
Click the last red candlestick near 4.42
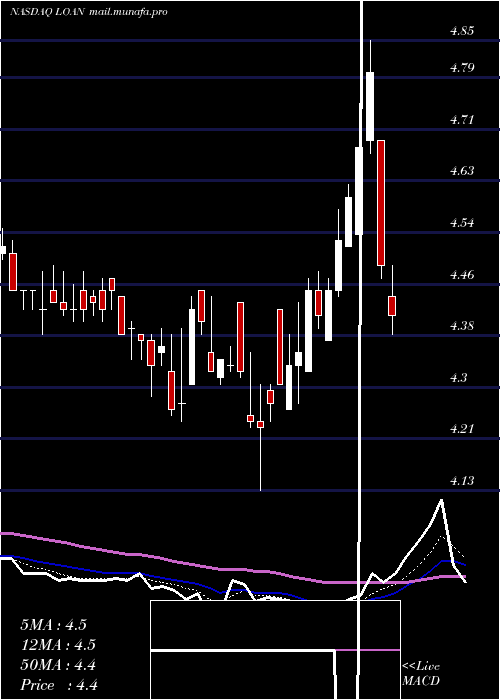392,306
